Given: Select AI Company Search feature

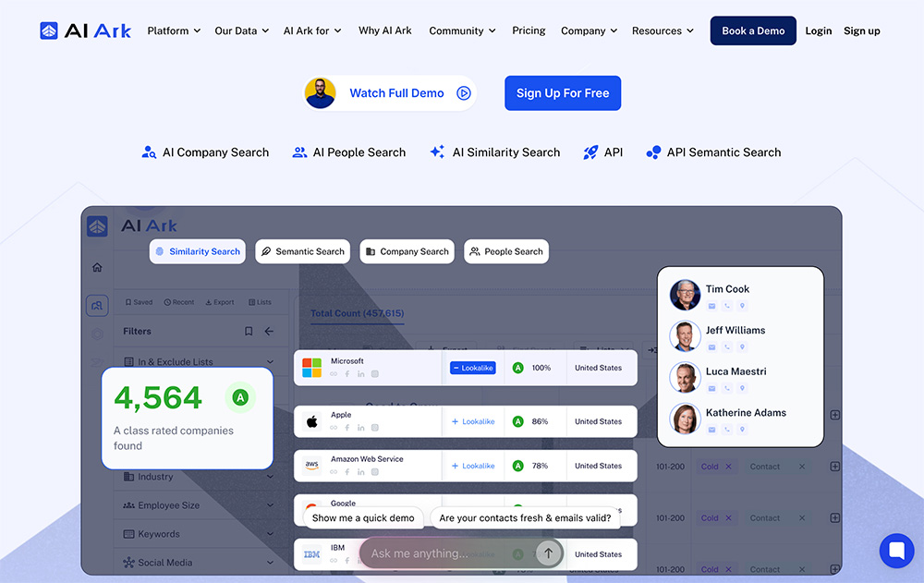Looking at the screenshot, I should 205,152.
